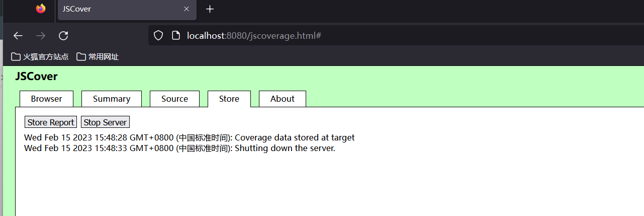Go back to previous page

coord(18,36)
